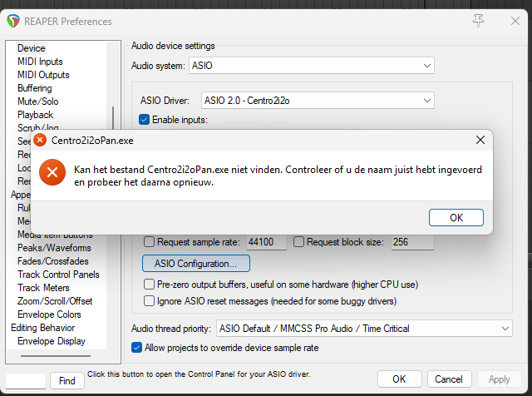
Task: Enable Ignore ASIO reset messages option
Action: coord(149,301)
